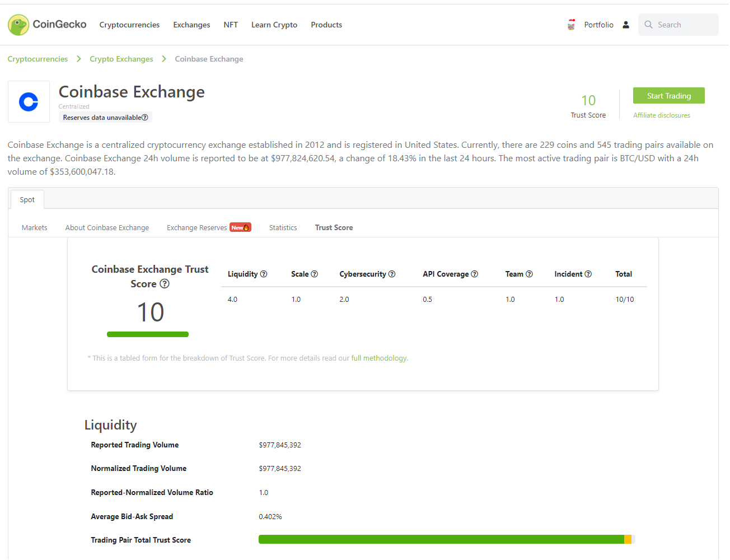Click the first breadcrumb chevron arrow
The height and width of the screenshot is (560, 730).
coord(78,59)
